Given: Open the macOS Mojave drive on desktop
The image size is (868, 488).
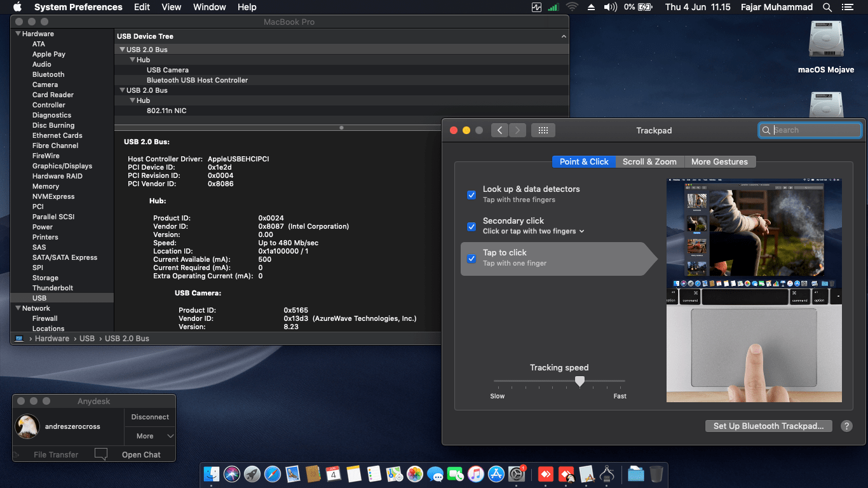Looking at the screenshot, I should pos(826,39).
